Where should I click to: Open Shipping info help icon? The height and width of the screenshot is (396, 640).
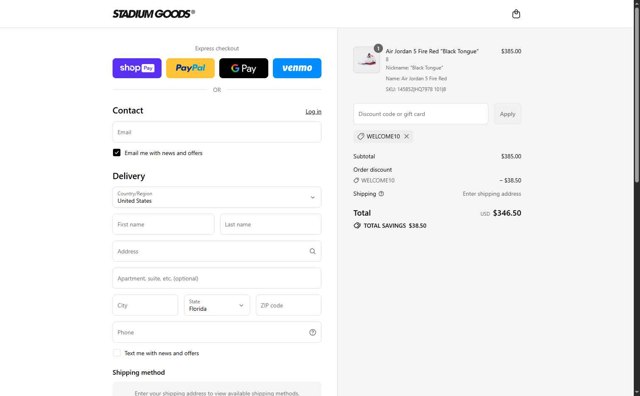click(x=381, y=194)
